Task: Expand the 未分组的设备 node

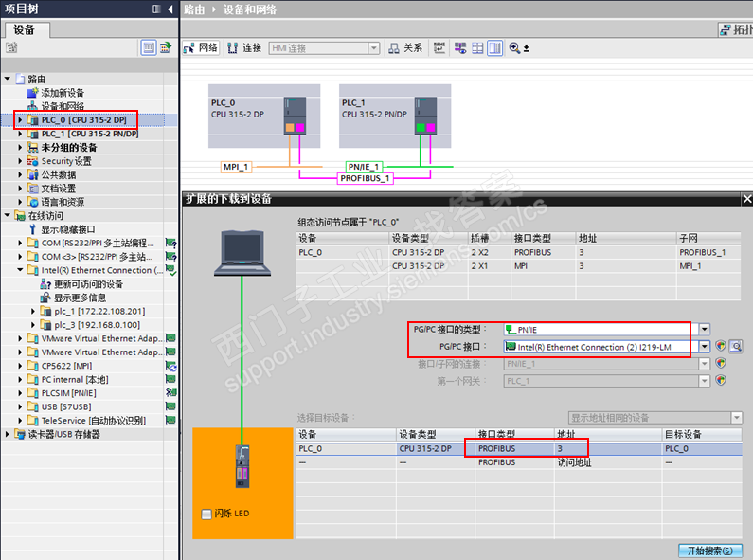Action: coord(20,148)
